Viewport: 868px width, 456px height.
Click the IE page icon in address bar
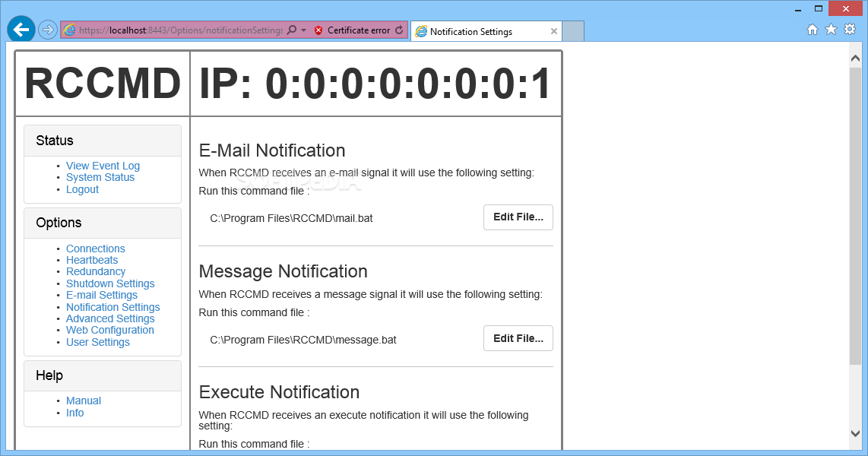point(69,30)
